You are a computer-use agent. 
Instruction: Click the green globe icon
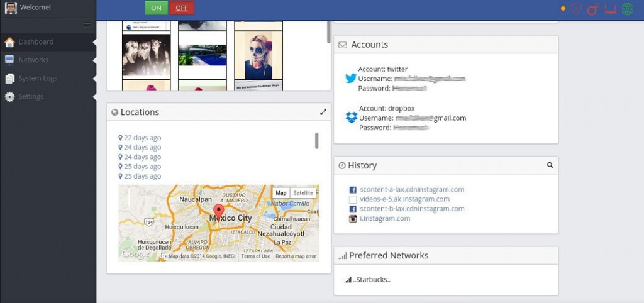coord(627,9)
